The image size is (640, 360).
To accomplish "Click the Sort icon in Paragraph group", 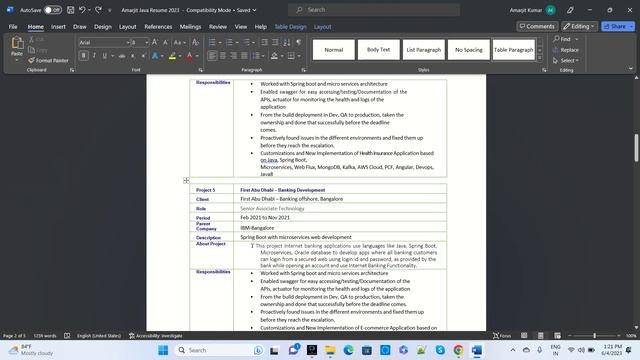I will [287, 42].
